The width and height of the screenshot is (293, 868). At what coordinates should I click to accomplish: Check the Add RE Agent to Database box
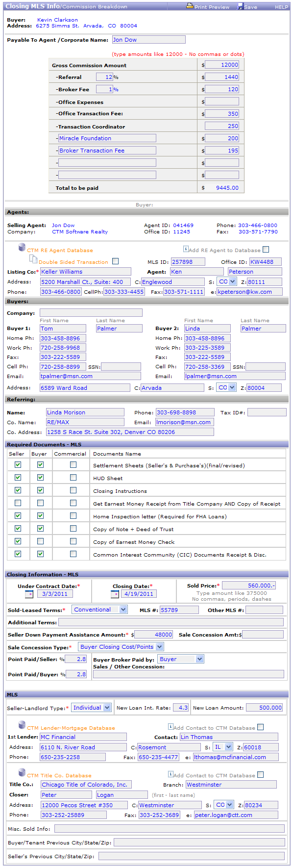(266, 250)
